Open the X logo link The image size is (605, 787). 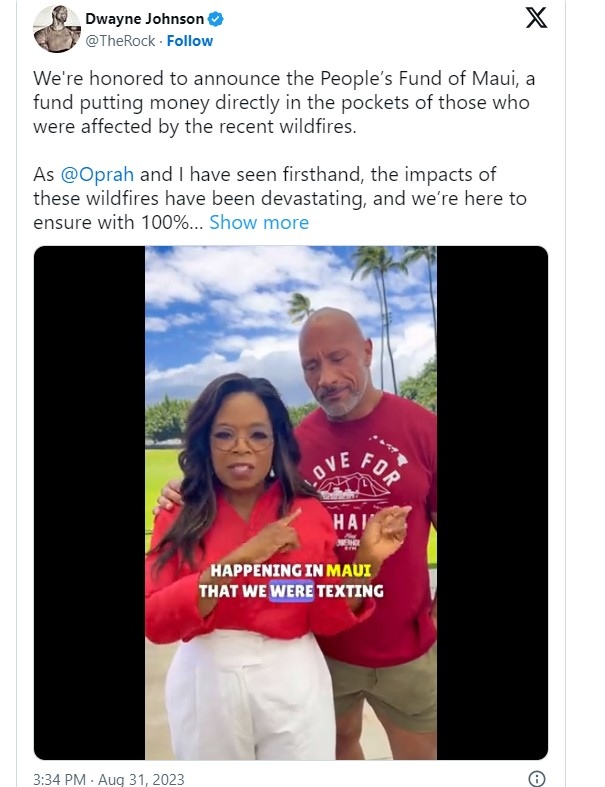536,19
